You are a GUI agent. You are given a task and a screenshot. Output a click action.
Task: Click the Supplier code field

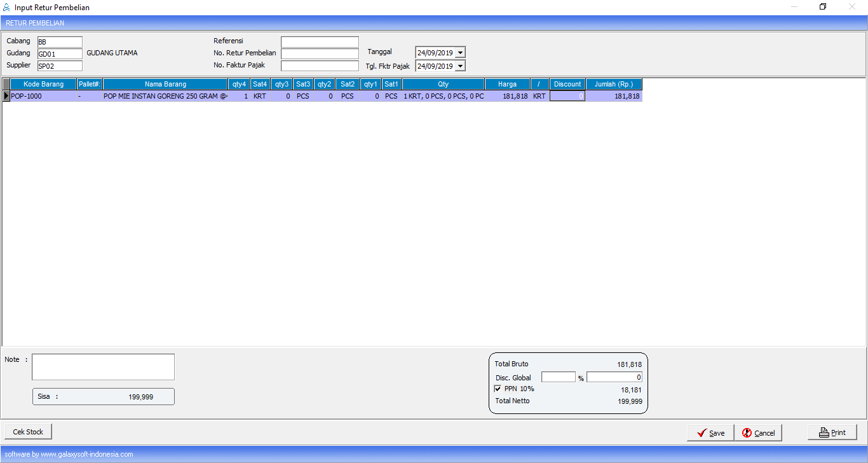[x=60, y=66]
